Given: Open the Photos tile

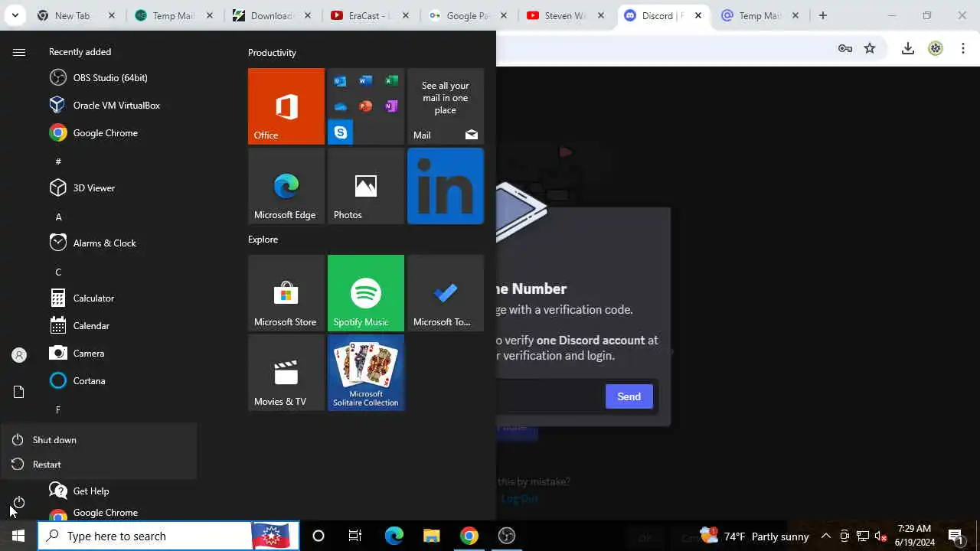Looking at the screenshot, I should pos(366,186).
